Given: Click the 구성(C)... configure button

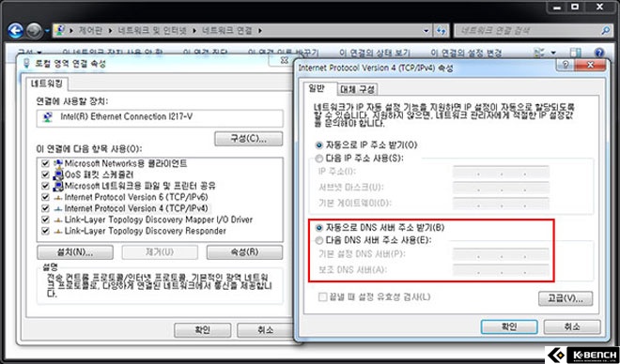Looking at the screenshot, I should tap(249, 139).
